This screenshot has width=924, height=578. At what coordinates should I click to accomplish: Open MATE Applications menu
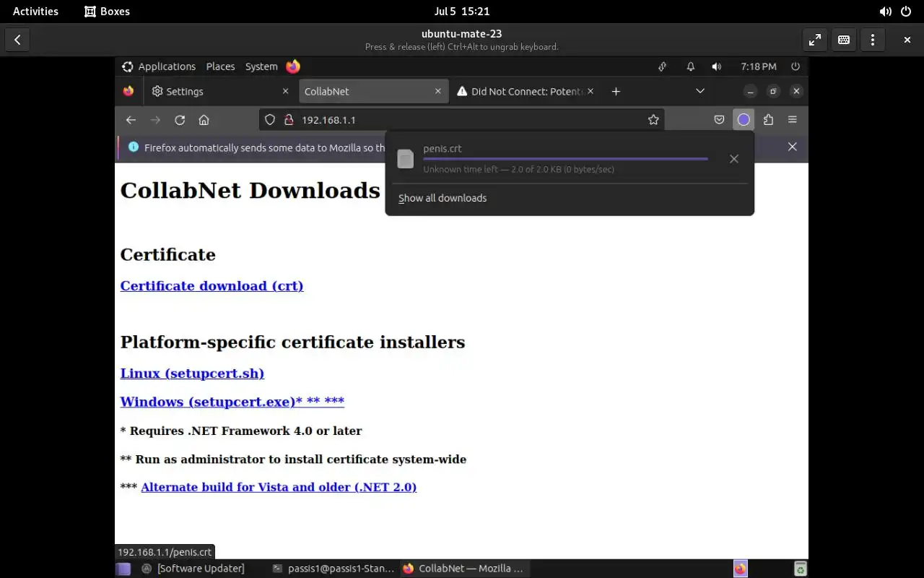tap(159, 66)
